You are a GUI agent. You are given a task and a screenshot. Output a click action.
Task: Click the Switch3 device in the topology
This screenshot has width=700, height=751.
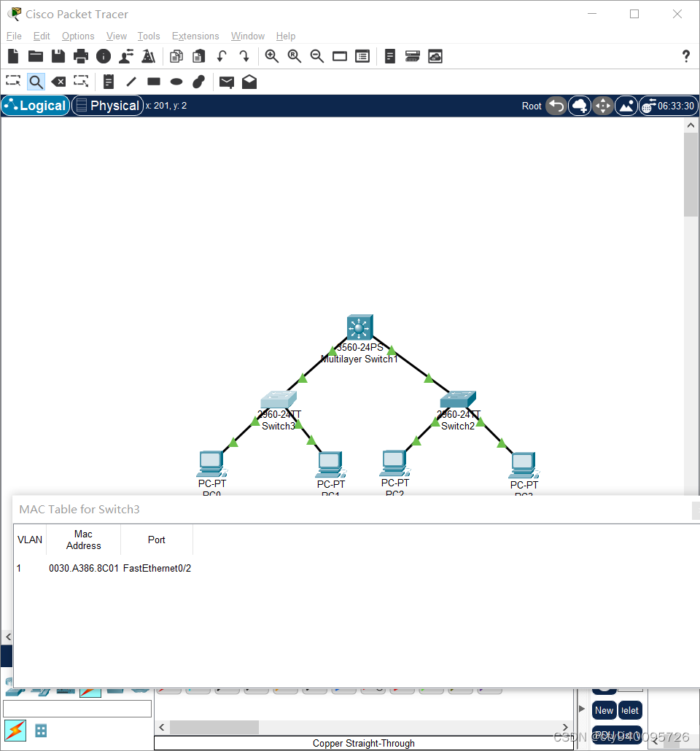(x=279, y=400)
